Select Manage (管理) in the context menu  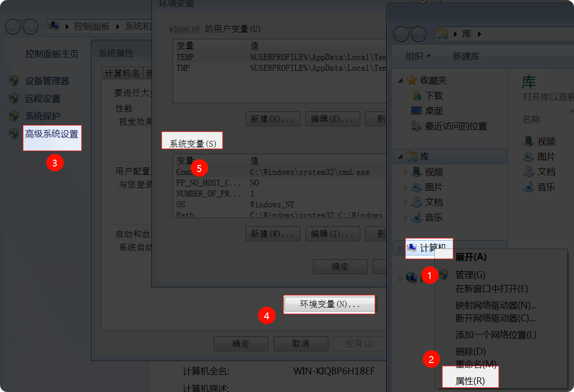click(470, 275)
